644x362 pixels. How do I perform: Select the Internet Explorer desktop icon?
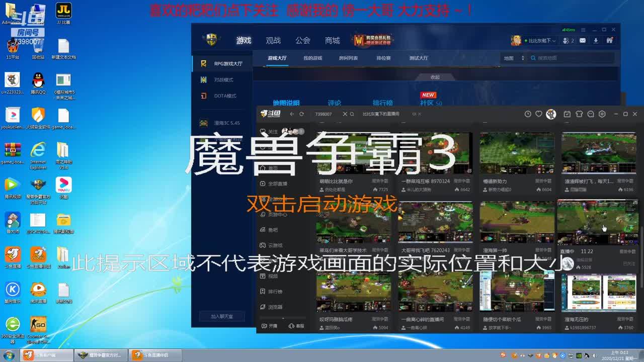(x=38, y=155)
